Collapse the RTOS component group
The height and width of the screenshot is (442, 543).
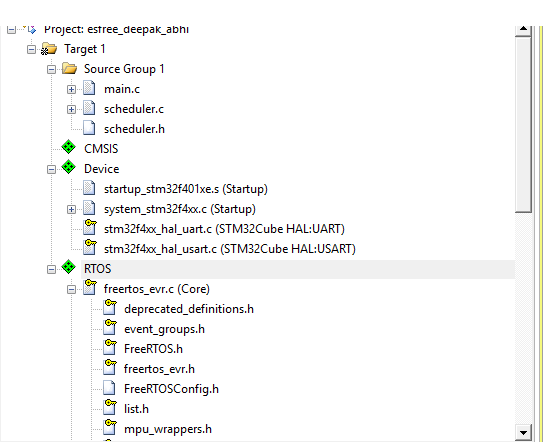pyautogui.click(x=51, y=269)
